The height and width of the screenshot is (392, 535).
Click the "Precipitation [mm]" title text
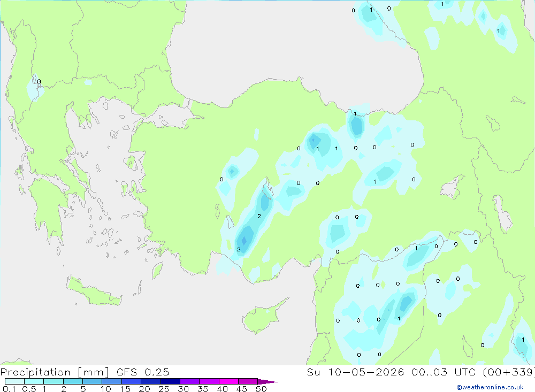(x=55, y=372)
